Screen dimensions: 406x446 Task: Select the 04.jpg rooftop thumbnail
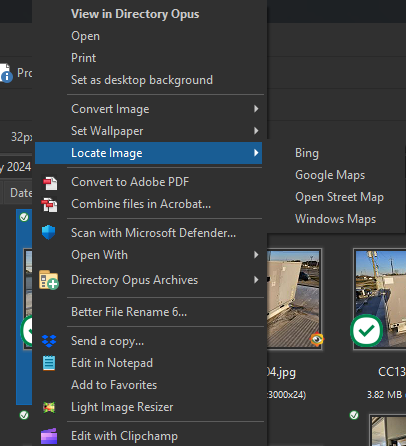click(x=294, y=299)
